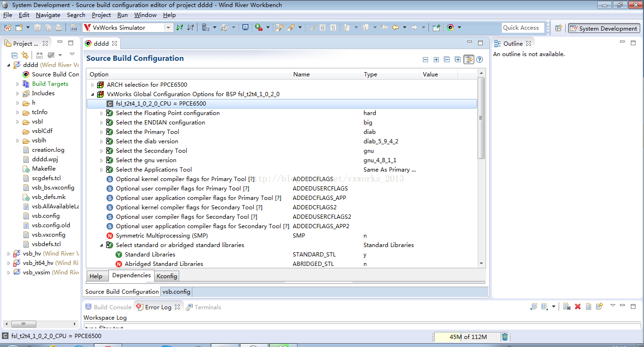This screenshot has height=347, width=644.
Task: Expand Select the ENDIAN configuration
Action: click(x=101, y=123)
